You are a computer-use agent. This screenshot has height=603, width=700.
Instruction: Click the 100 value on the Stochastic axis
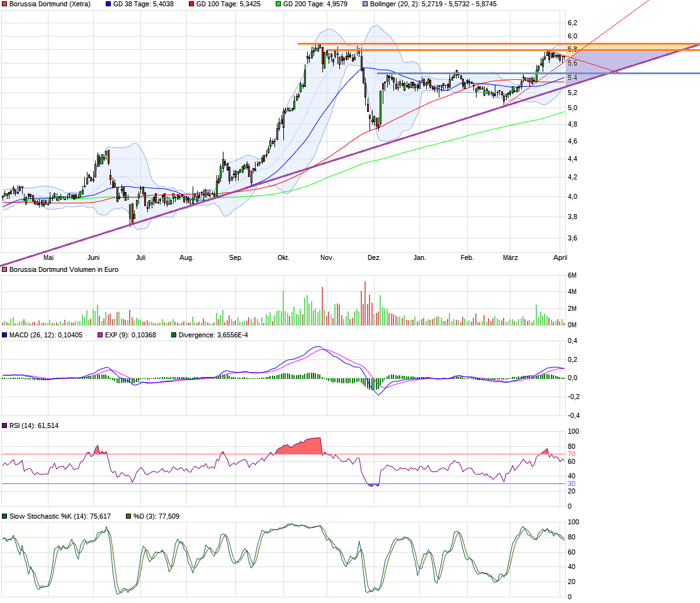click(x=573, y=522)
